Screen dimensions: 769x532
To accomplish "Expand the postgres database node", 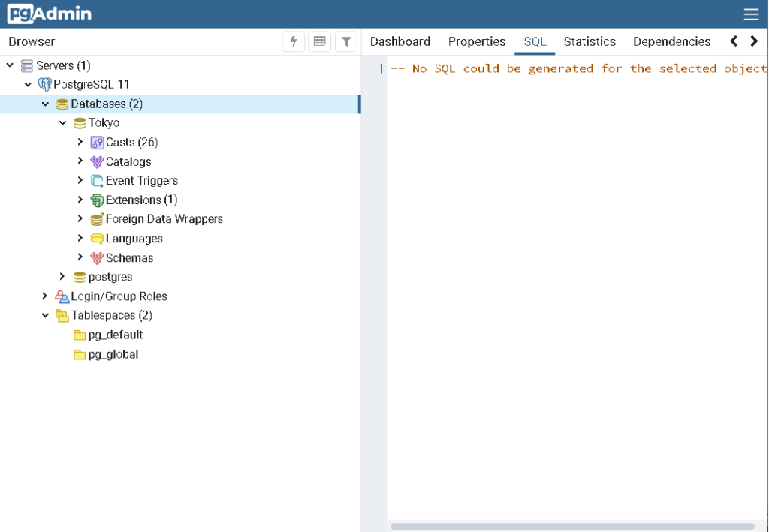I will tap(62, 277).
